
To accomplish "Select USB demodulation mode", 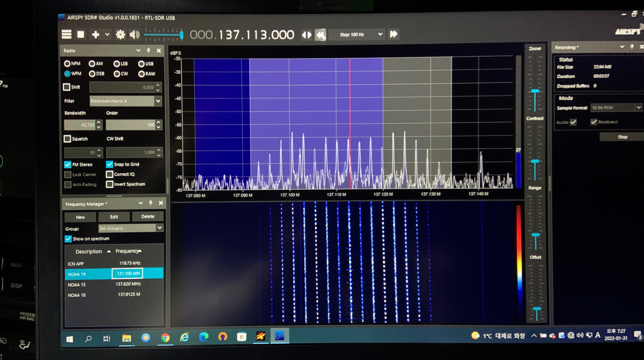I will point(141,63).
